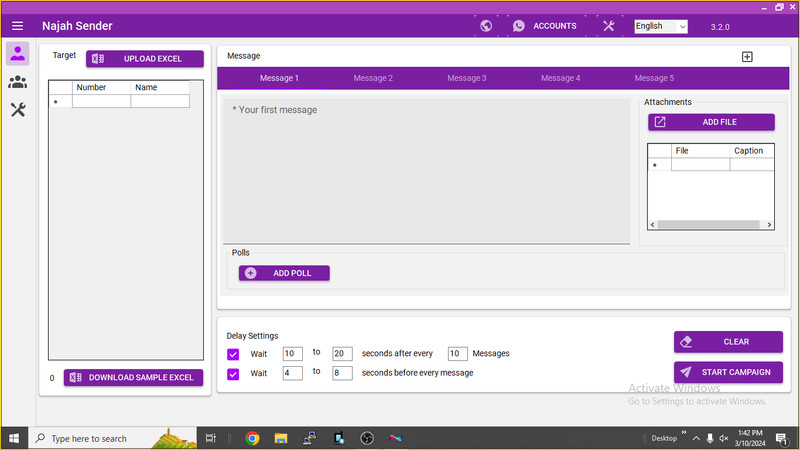The width and height of the screenshot is (800, 450).
Task: Click the messages count field
Action: point(457,354)
